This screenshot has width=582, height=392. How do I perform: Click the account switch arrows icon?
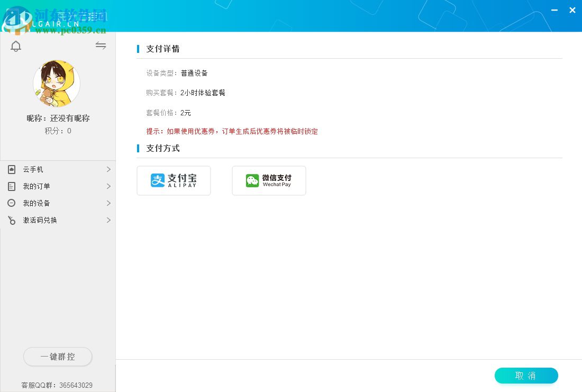click(x=101, y=45)
